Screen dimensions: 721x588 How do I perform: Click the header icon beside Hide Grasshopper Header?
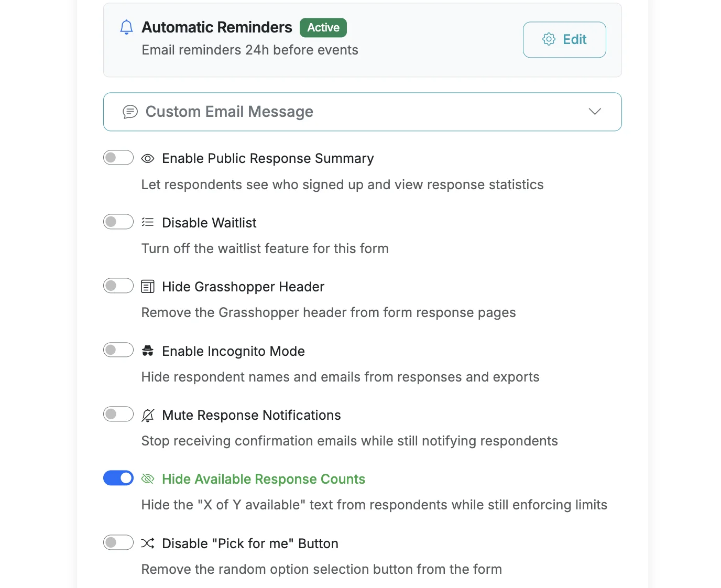(x=148, y=286)
